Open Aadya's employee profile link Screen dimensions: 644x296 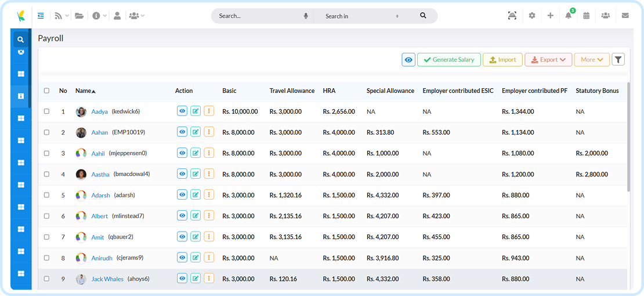(x=99, y=111)
